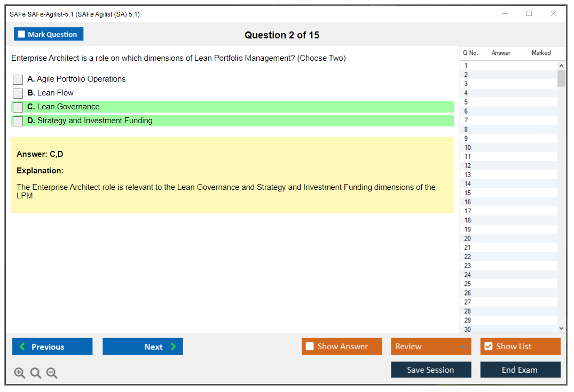Tick option D Strategy and Investment Funding
Image resolution: width=574 pixels, height=392 pixels.
(x=18, y=121)
